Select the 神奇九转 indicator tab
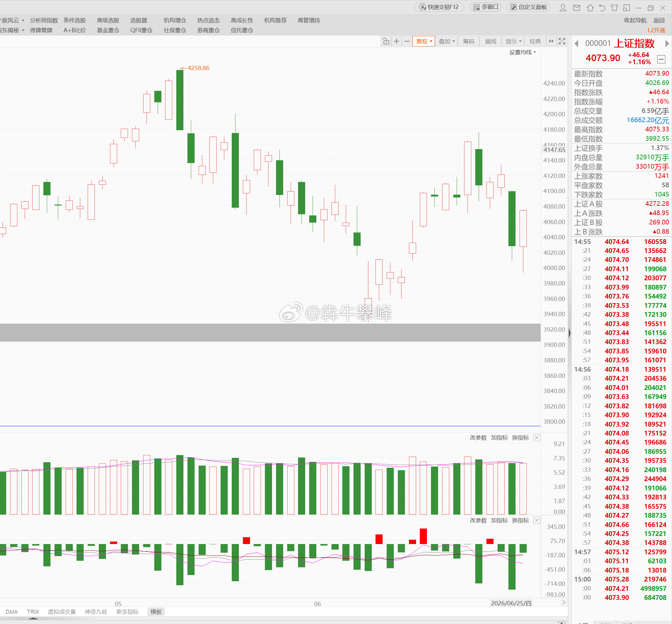This screenshot has height=624, width=672. coord(96,612)
